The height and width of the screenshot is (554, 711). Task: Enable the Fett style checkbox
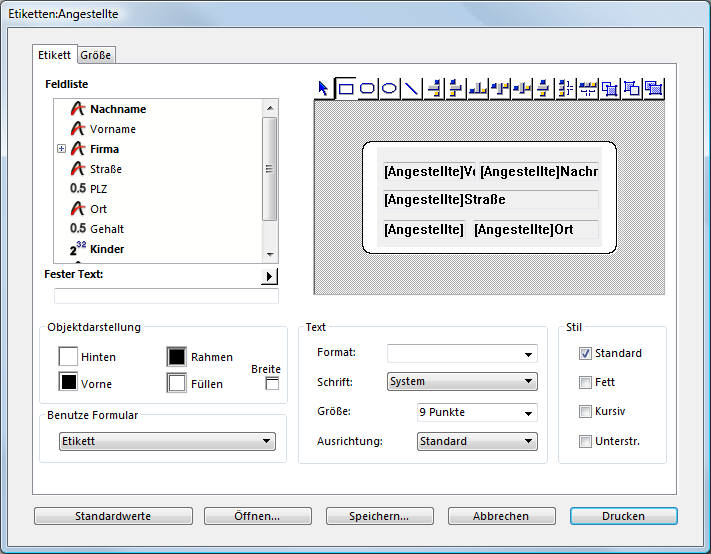[x=585, y=382]
